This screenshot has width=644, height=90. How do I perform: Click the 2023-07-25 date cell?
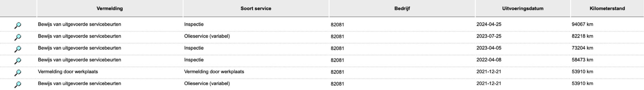pos(489,36)
